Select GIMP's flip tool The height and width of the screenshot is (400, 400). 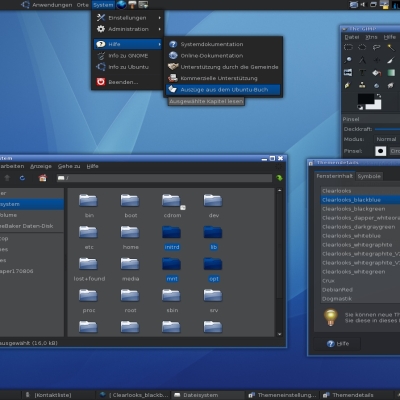(x=348, y=72)
